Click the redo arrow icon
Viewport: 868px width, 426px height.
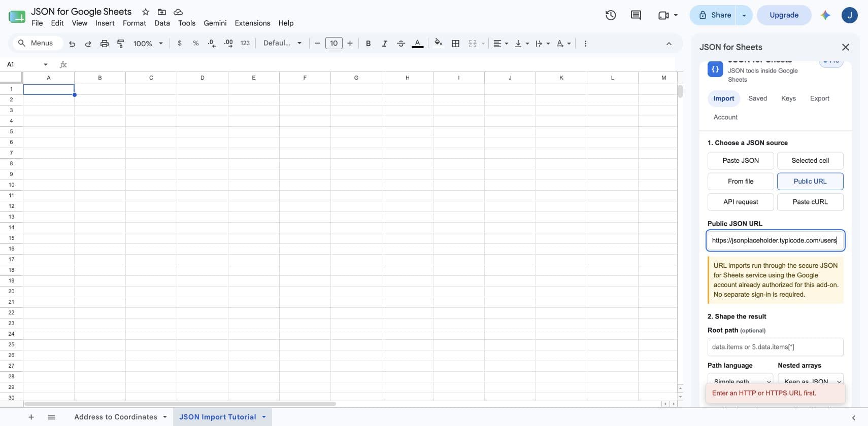tap(88, 44)
